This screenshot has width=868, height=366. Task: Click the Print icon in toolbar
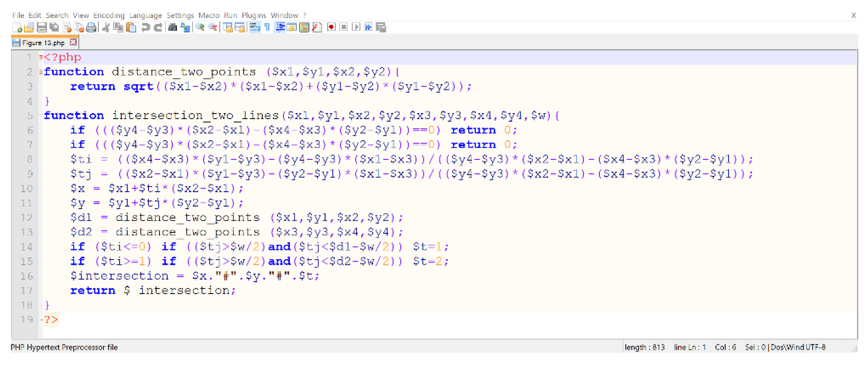91,27
